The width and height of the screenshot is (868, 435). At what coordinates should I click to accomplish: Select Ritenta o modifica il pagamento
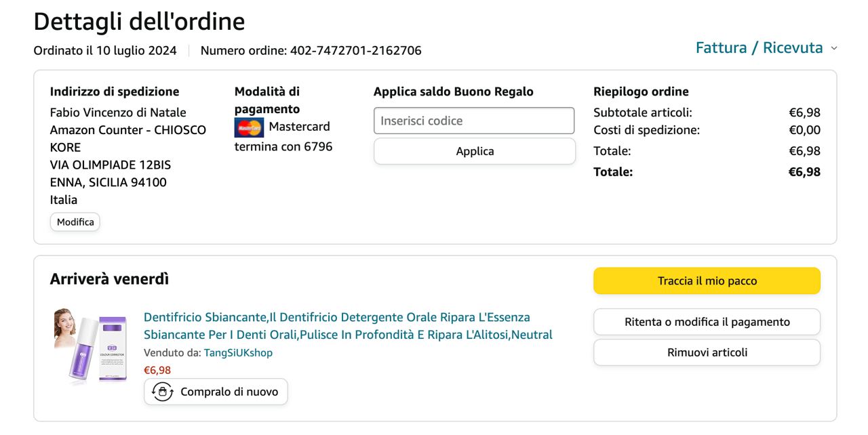707,322
